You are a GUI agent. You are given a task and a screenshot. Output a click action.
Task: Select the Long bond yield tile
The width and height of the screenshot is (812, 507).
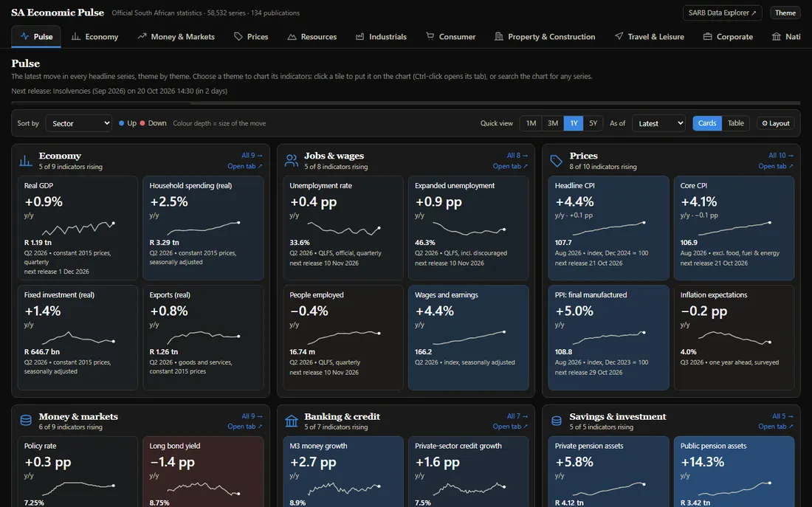click(x=203, y=472)
